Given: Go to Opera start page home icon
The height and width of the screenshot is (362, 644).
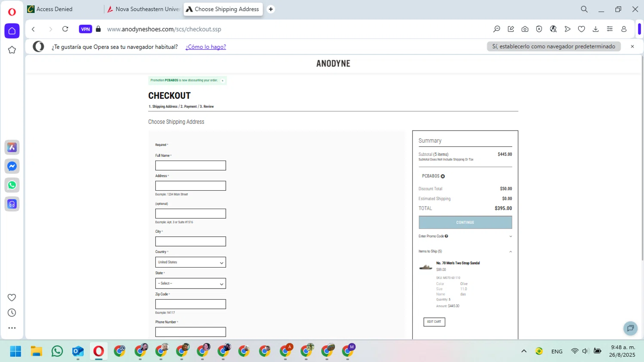Looking at the screenshot, I should 12,31.
